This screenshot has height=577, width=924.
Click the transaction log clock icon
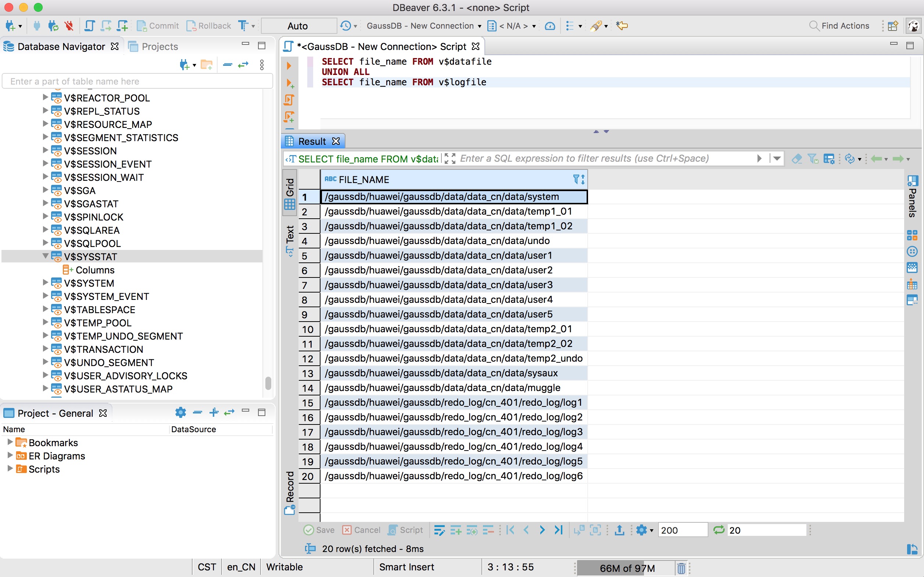346,26
